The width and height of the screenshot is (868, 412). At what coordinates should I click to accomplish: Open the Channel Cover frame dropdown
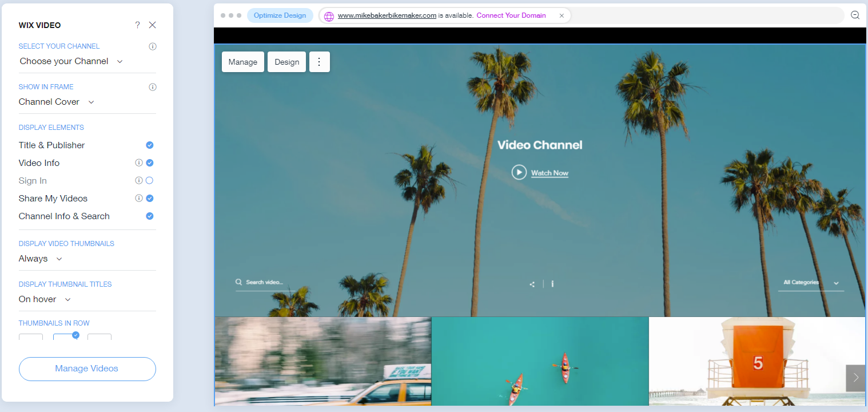pyautogui.click(x=57, y=102)
